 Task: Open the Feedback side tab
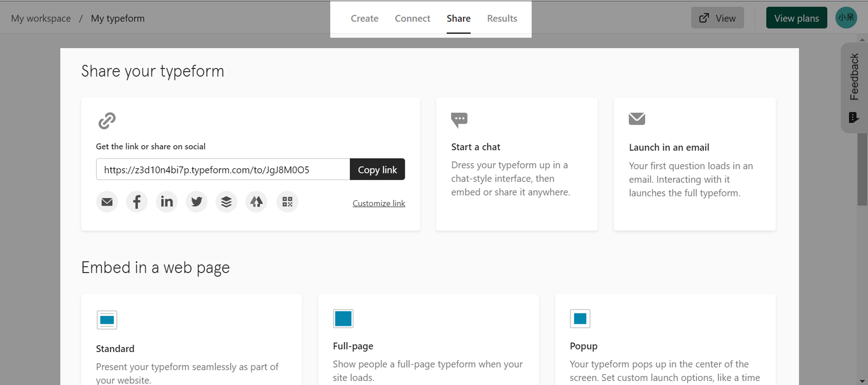coord(854,88)
